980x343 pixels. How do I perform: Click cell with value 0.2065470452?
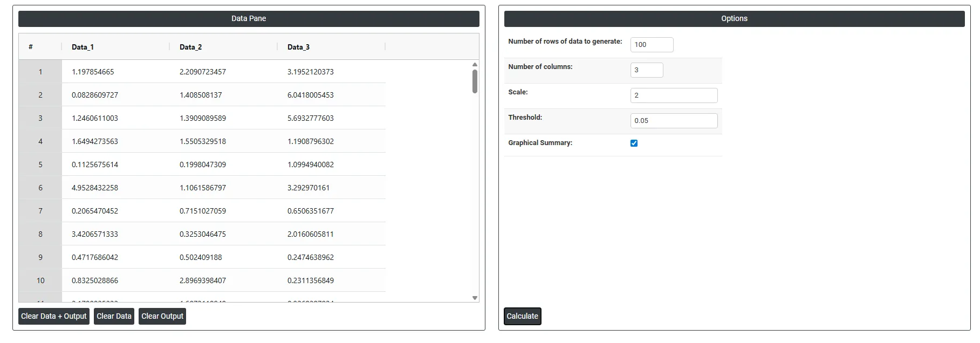click(116, 211)
